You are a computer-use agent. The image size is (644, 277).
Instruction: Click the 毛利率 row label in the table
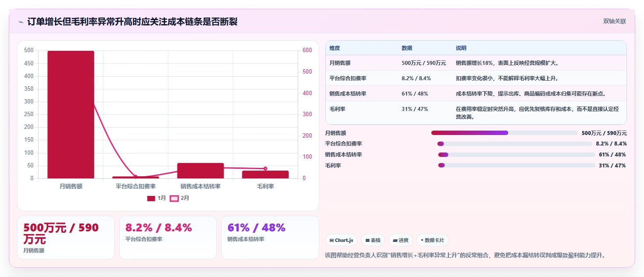337,109
